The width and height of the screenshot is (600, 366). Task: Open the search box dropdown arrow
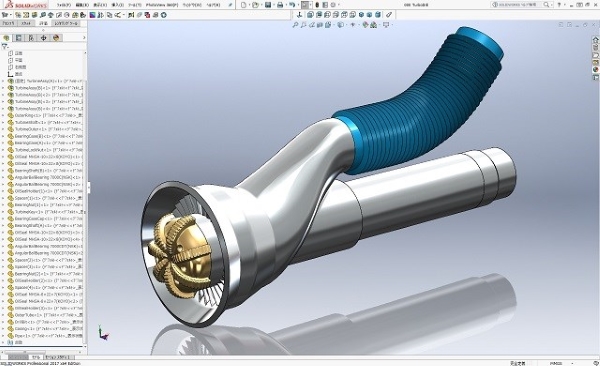[x=551, y=5]
